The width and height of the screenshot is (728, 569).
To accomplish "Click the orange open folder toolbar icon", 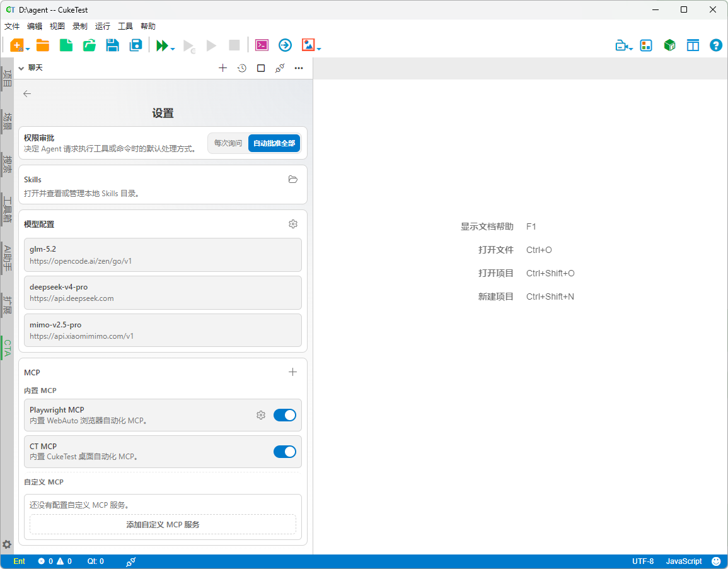I will click(43, 45).
